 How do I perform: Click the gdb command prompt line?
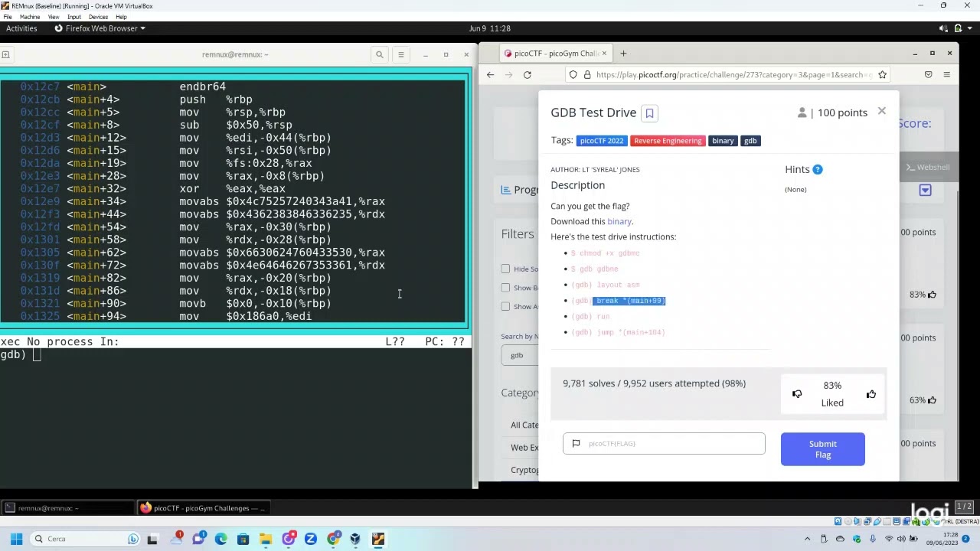[x=236, y=354]
